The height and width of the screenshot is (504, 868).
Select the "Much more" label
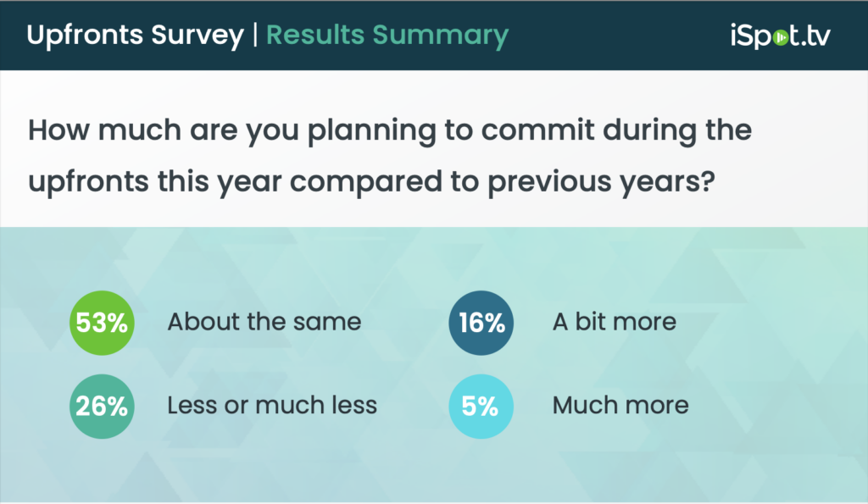click(620, 405)
